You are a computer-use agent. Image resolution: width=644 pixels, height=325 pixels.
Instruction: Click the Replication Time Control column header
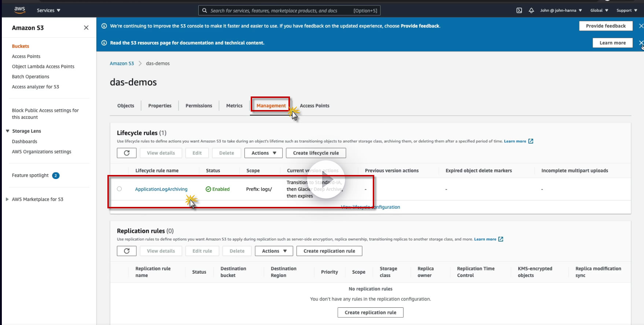(x=476, y=272)
